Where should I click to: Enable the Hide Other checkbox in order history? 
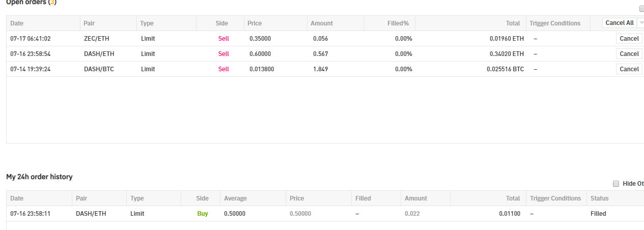[x=616, y=184]
